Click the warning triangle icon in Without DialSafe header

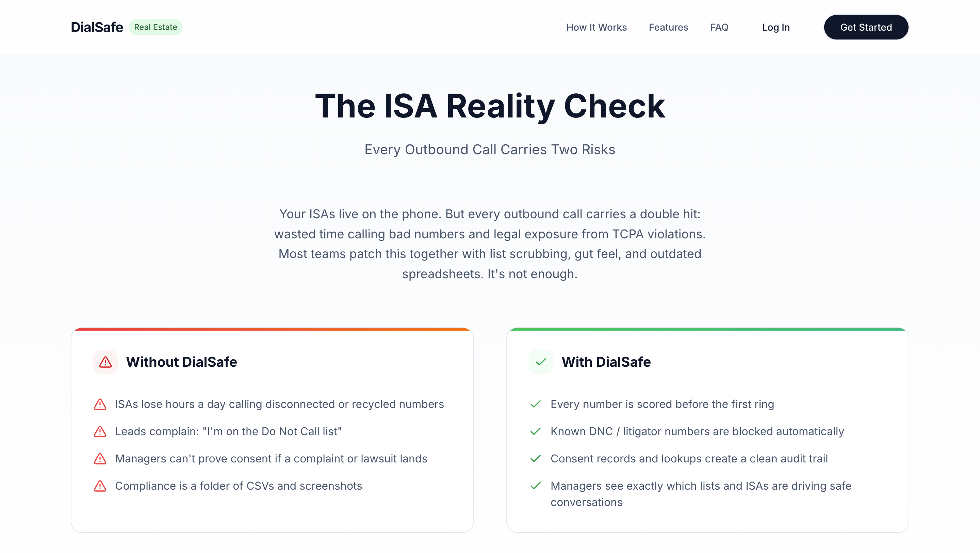click(105, 362)
